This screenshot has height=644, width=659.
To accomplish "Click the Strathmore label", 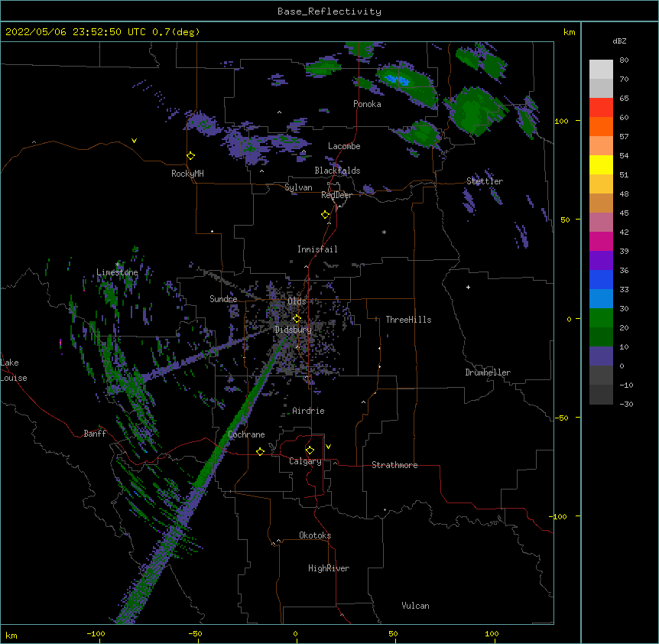I will pyautogui.click(x=394, y=465).
